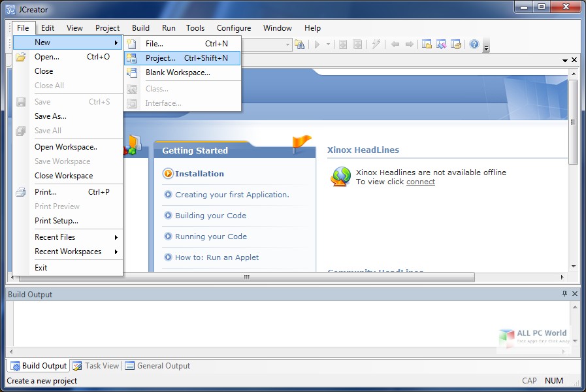Select the Build Output bottom tab
The height and width of the screenshot is (392, 586).
39,366
